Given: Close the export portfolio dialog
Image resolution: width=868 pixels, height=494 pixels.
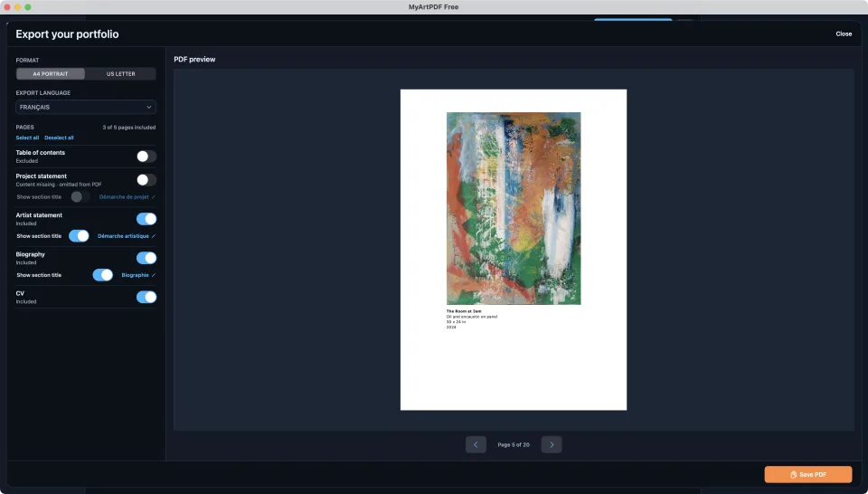Looking at the screenshot, I should [844, 33].
